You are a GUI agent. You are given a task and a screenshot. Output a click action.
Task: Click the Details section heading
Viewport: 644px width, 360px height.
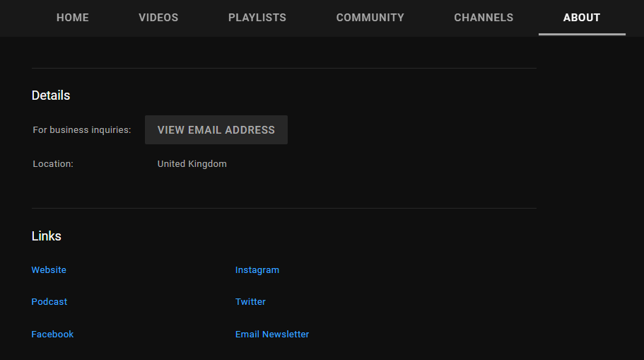pos(51,95)
